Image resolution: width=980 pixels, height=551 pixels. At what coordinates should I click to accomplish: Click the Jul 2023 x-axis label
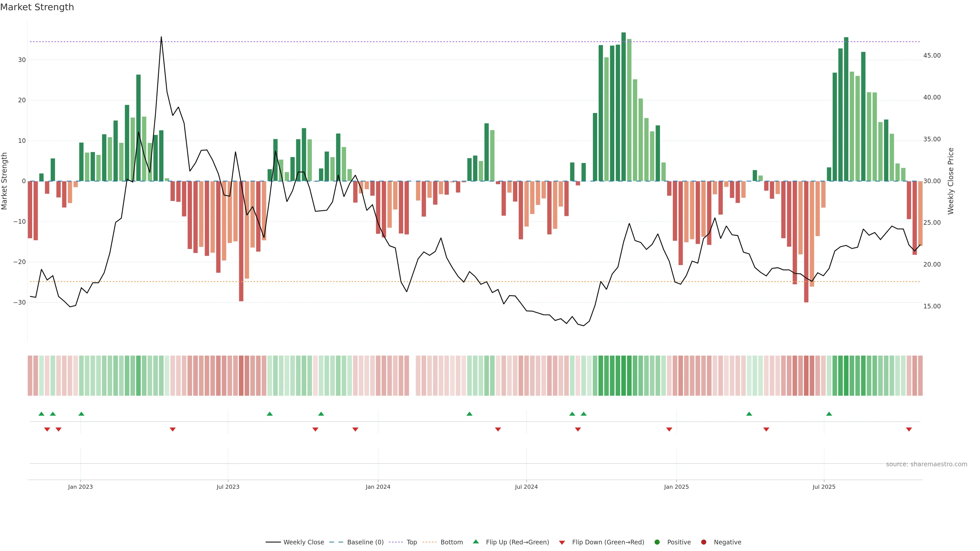coord(228,487)
